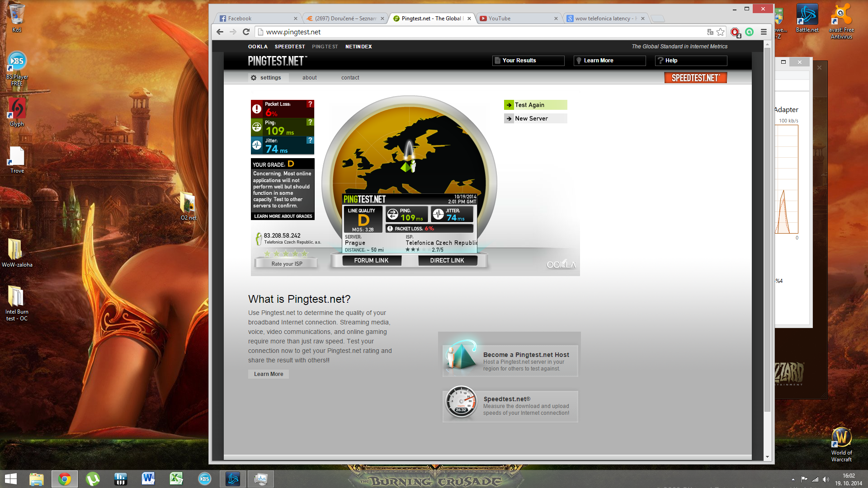The height and width of the screenshot is (488, 868).
Task: Select Trove desktop icon
Action: 17,160
